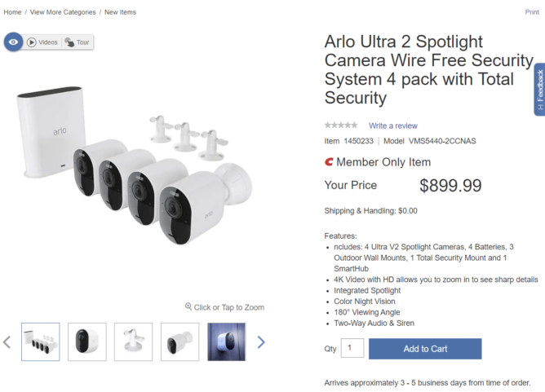Select the mounted camera side thumbnail

click(179, 342)
